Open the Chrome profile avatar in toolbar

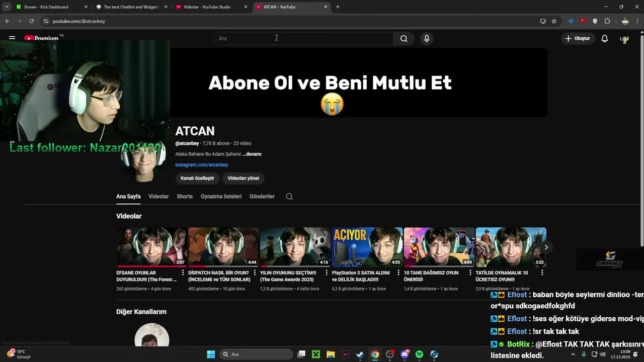pyautogui.click(x=625, y=21)
